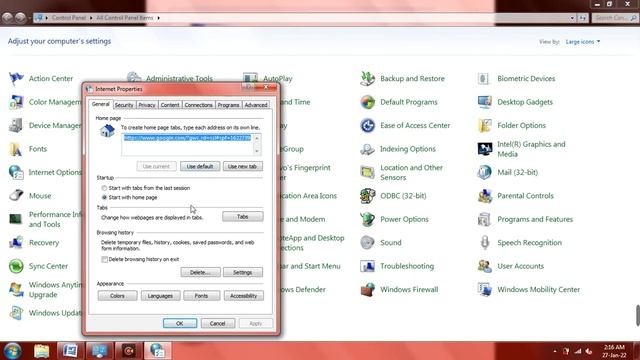The width and height of the screenshot is (640, 360).
Task: Open the Fonts appearance button
Action: [202, 296]
